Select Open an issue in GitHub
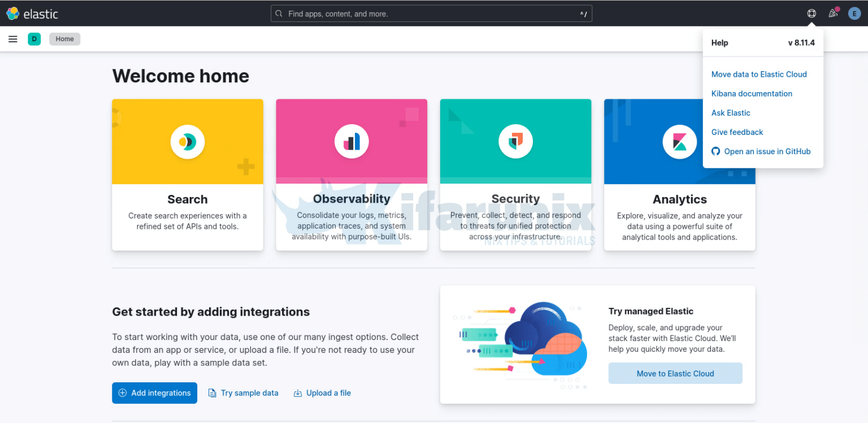The height and width of the screenshot is (423, 868). pyautogui.click(x=766, y=151)
